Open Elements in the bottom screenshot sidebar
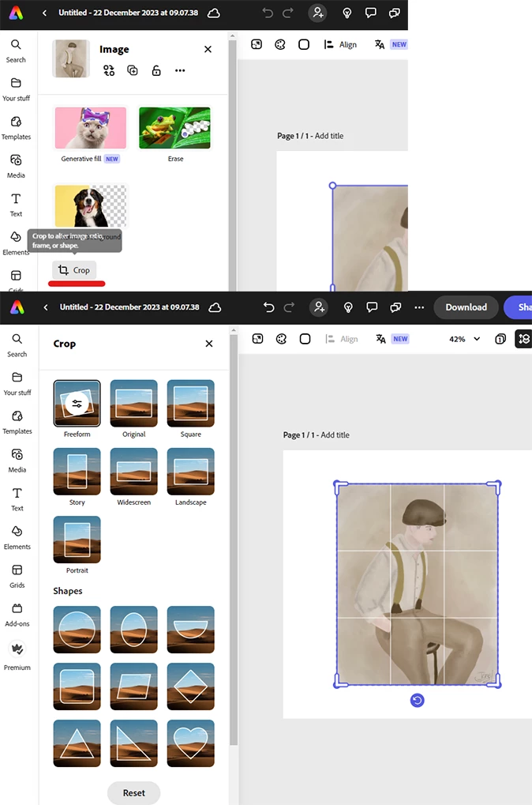The image size is (532, 805). point(17,538)
